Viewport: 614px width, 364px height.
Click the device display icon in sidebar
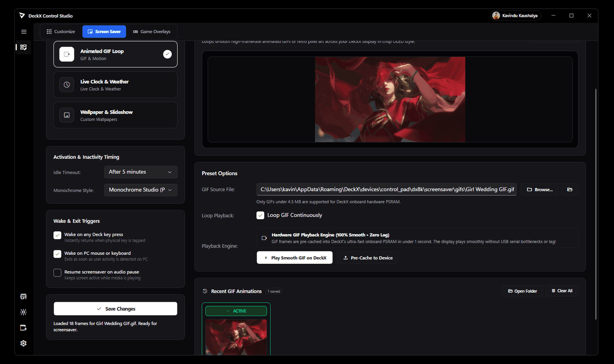click(24, 328)
